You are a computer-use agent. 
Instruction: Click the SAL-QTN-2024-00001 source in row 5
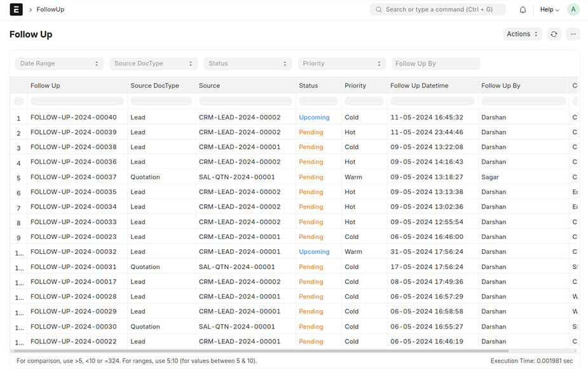(237, 177)
